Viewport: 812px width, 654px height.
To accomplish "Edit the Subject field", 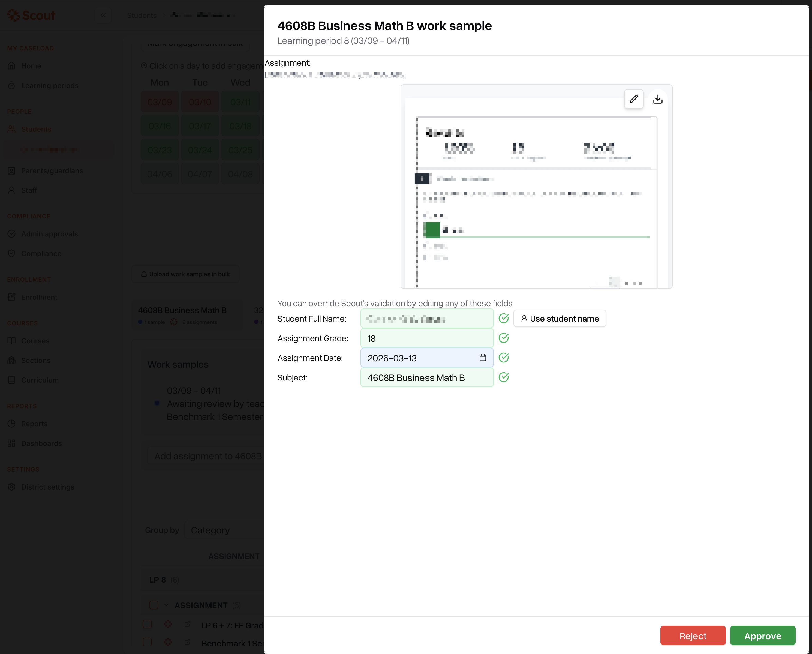I will coord(427,377).
